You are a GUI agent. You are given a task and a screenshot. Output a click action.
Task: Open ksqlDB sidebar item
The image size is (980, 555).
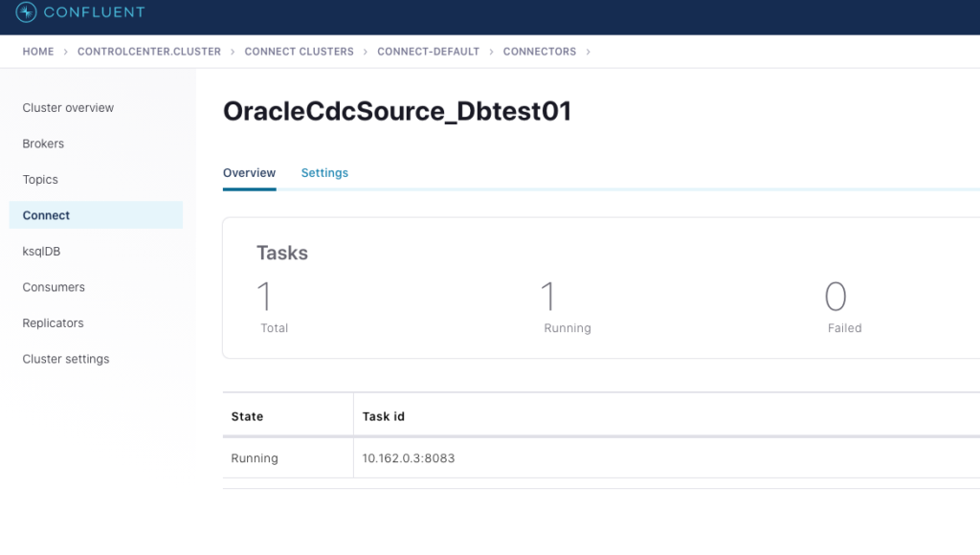click(42, 252)
